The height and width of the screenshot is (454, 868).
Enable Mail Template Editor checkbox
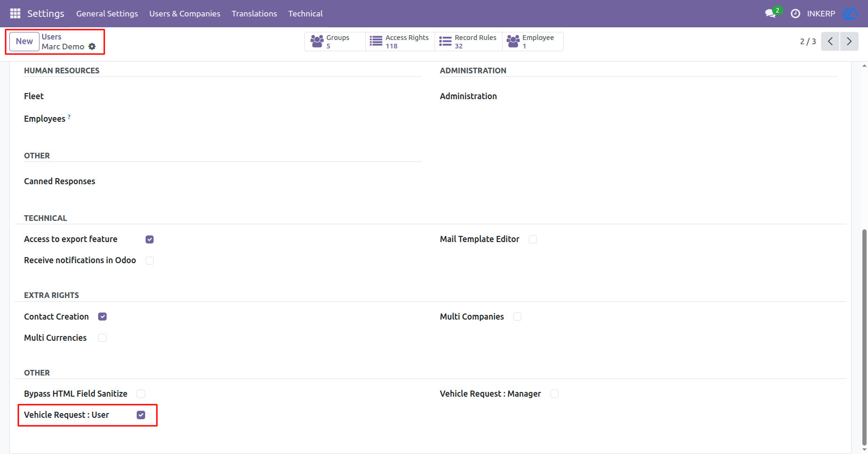[533, 239]
